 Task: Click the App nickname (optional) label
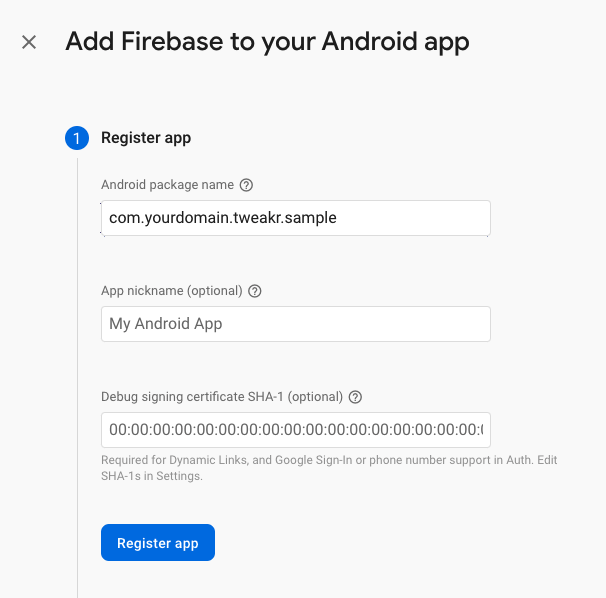(171, 291)
